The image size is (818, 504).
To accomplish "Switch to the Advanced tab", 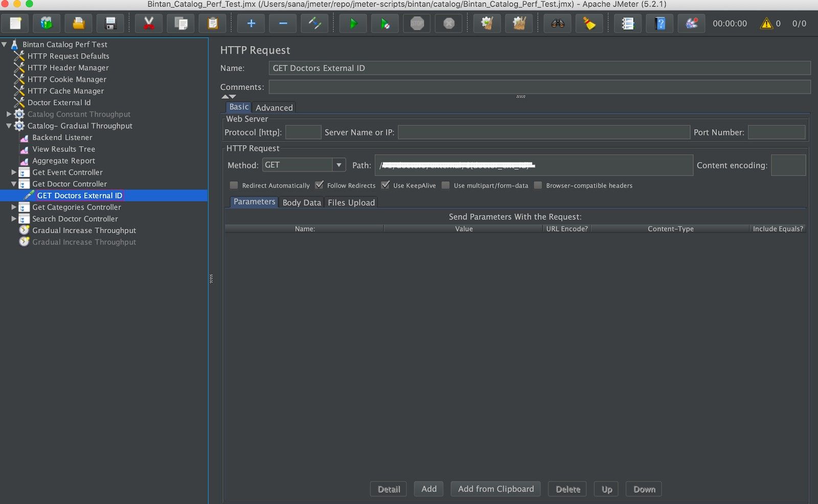I will pos(274,107).
